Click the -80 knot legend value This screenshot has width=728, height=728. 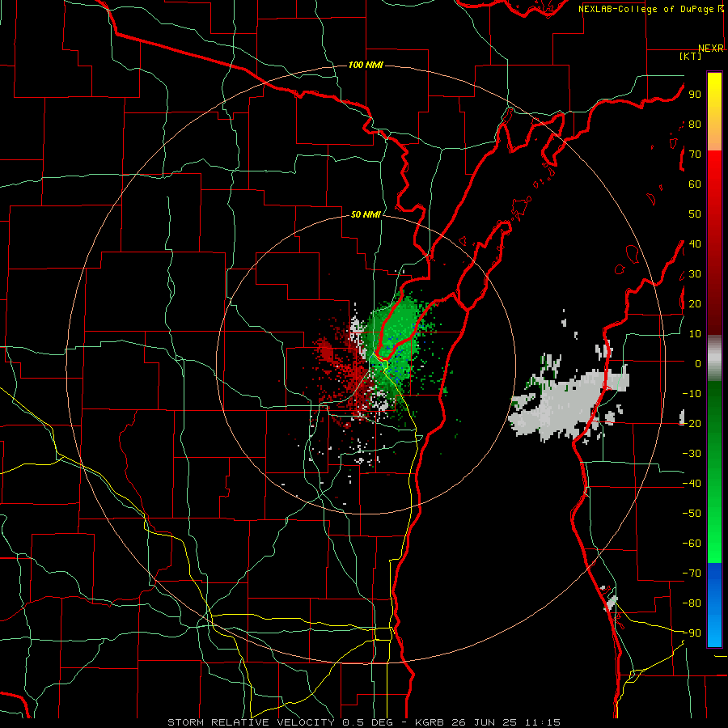692,603
